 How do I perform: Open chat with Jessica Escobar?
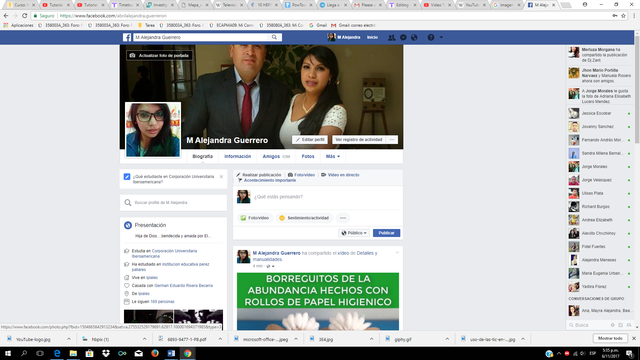coord(600,113)
